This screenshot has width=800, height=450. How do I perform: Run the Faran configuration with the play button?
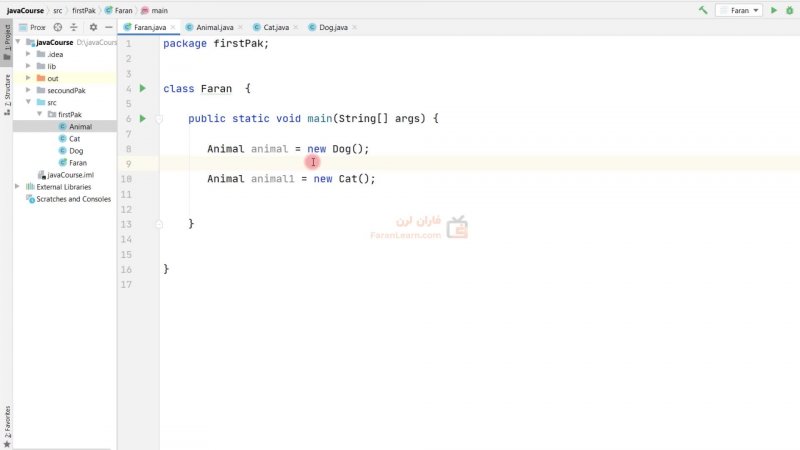pos(775,10)
